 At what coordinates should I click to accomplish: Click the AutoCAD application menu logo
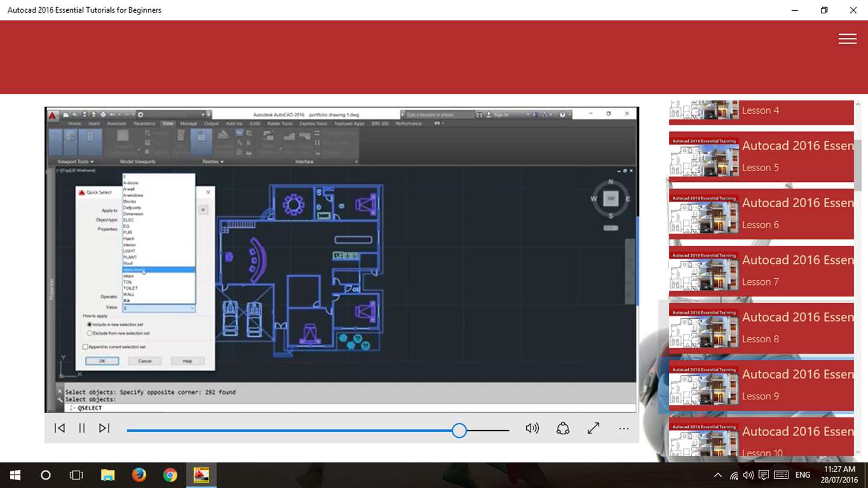coord(53,116)
